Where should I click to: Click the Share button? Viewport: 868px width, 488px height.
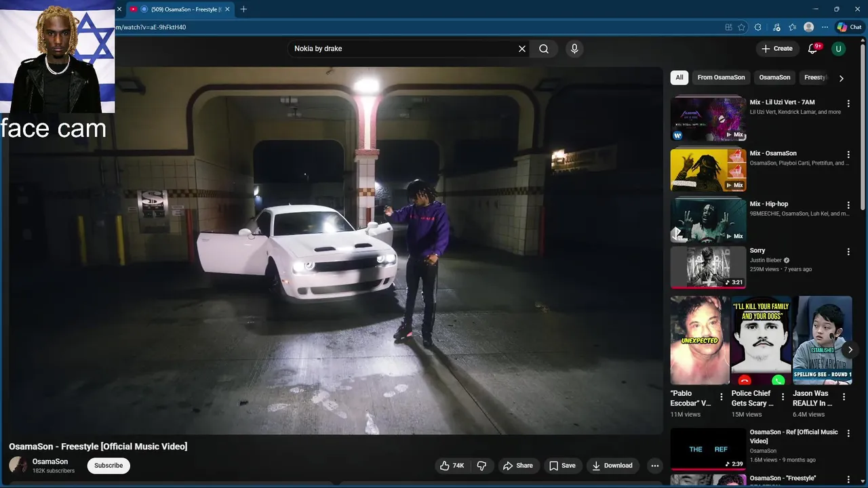[x=517, y=466]
